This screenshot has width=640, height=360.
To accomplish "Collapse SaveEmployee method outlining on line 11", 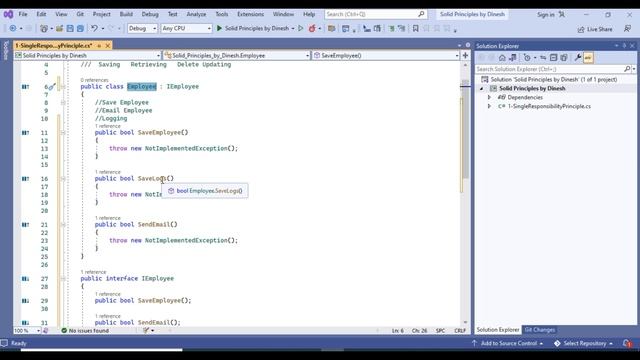I will coord(63,133).
